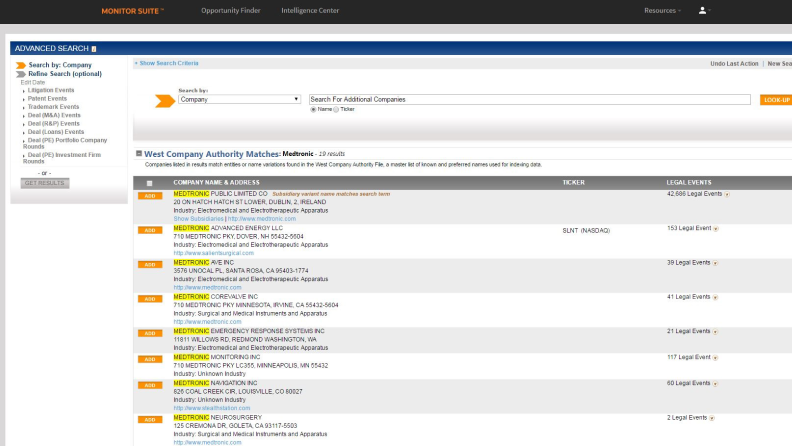Click Edit Date in sidebar
The width and height of the screenshot is (792, 446).
point(33,82)
